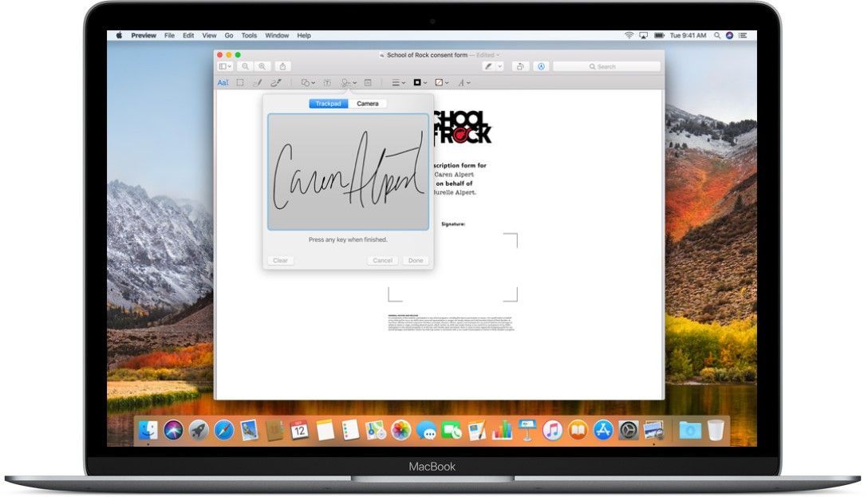Click in the Preview Search field

click(x=606, y=66)
